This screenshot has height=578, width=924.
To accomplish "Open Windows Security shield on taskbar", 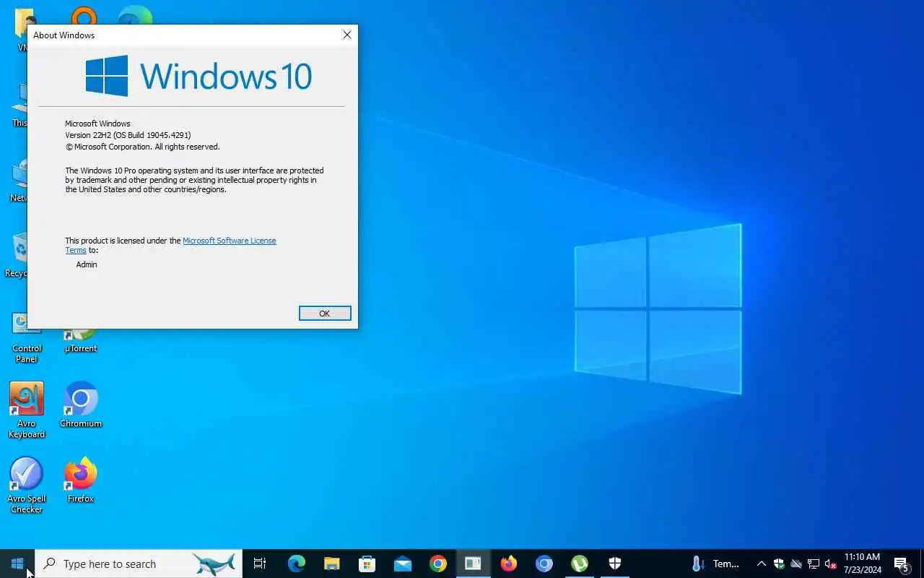I will point(614,564).
